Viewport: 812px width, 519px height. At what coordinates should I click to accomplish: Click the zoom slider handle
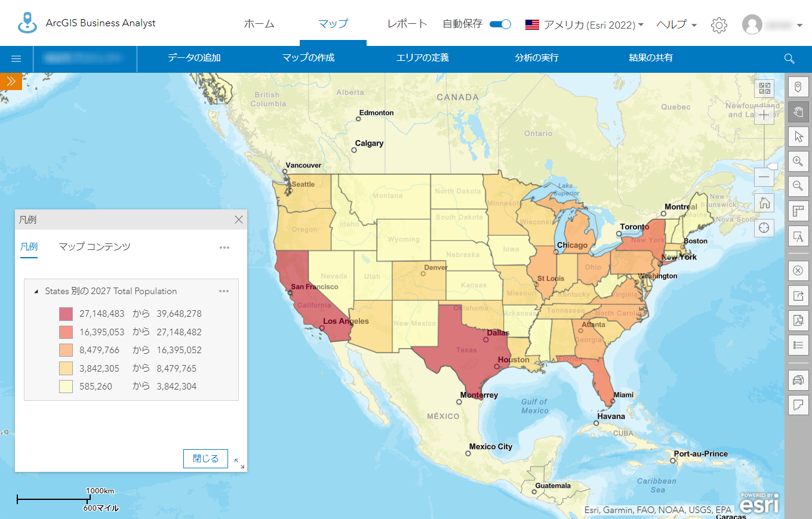coord(771,165)
